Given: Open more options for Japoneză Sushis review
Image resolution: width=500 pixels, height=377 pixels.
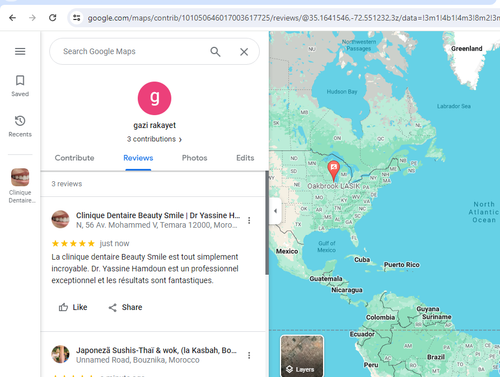Looking at the screenshot, I should 249,355.
